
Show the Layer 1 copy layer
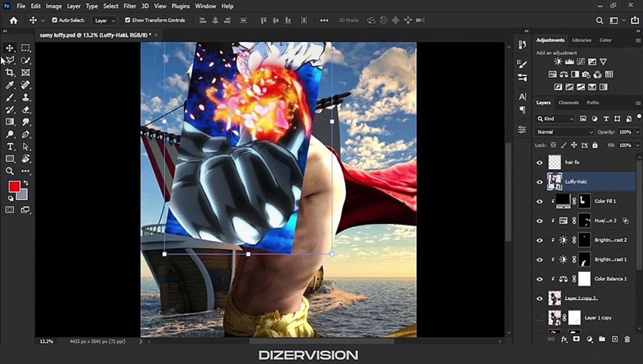pos(539,317)
